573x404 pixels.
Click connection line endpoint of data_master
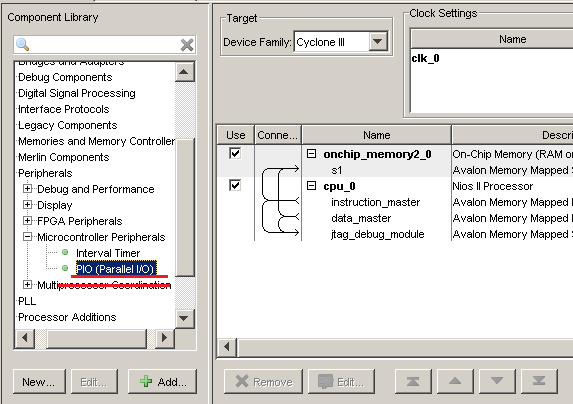tap(297, 217)
